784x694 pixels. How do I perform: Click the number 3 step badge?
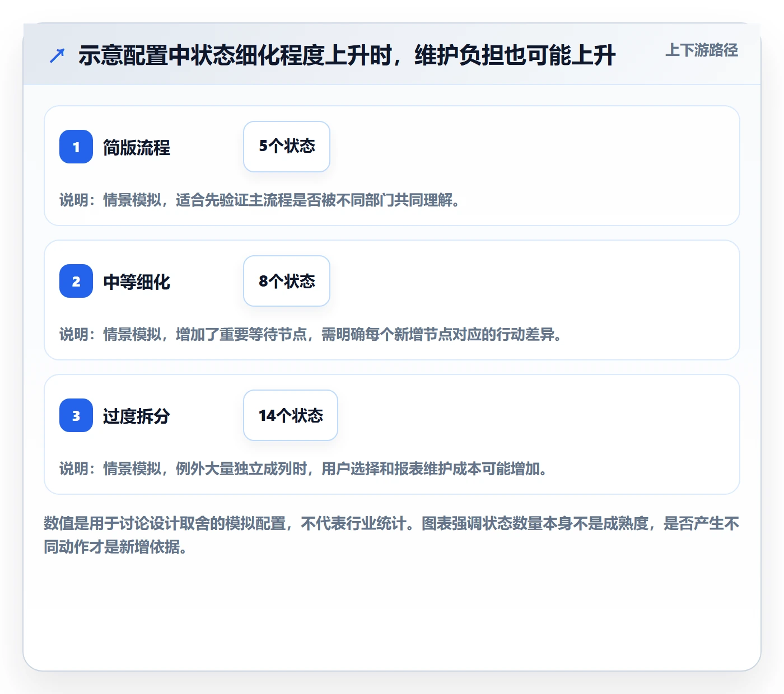(x=76, y=415)
